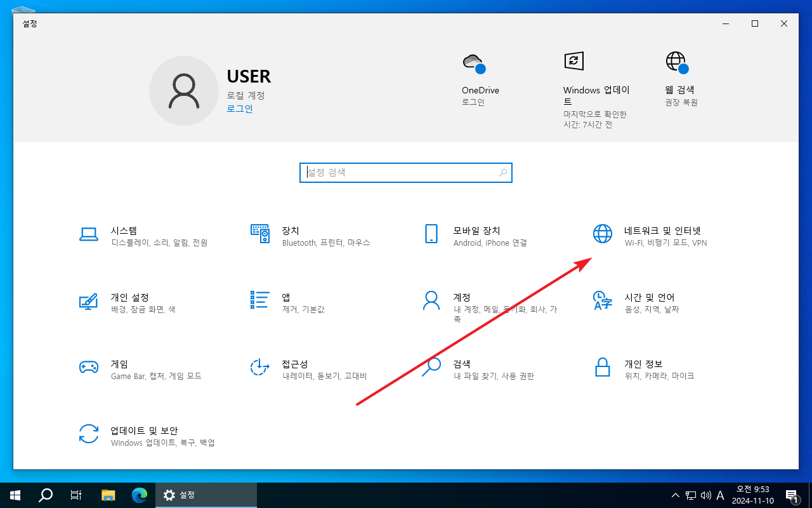Open the 장치 keyboard icon
This screenshot has width=812, height=508.
pyautogui.click(x=260, y=234)
